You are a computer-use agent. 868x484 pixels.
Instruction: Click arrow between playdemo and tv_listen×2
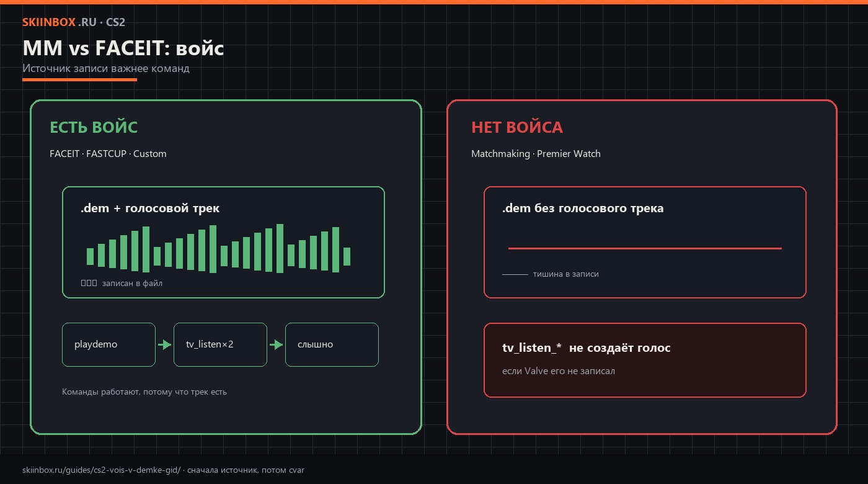click(164, 344)
